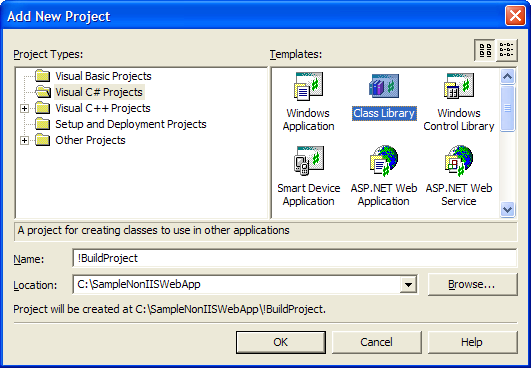Click the Visual Basic Projects folder icon
This screenshot has width=531, height=368.
(x=43, y=76)
